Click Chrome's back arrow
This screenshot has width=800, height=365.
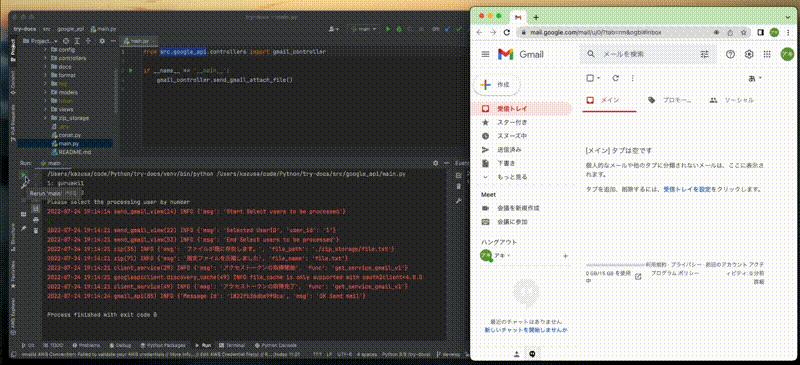click(x=479, y=32)
